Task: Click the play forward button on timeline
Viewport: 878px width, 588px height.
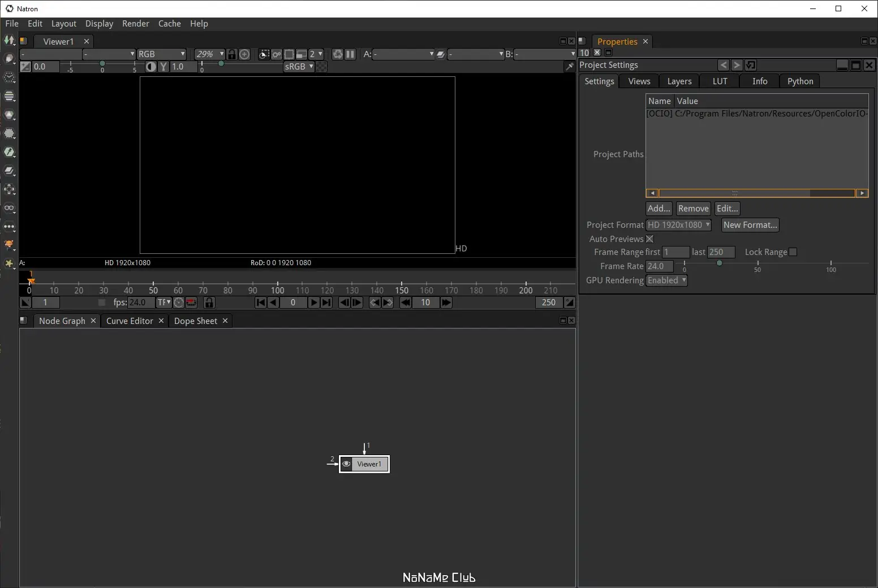Action: tap(313, 302)
